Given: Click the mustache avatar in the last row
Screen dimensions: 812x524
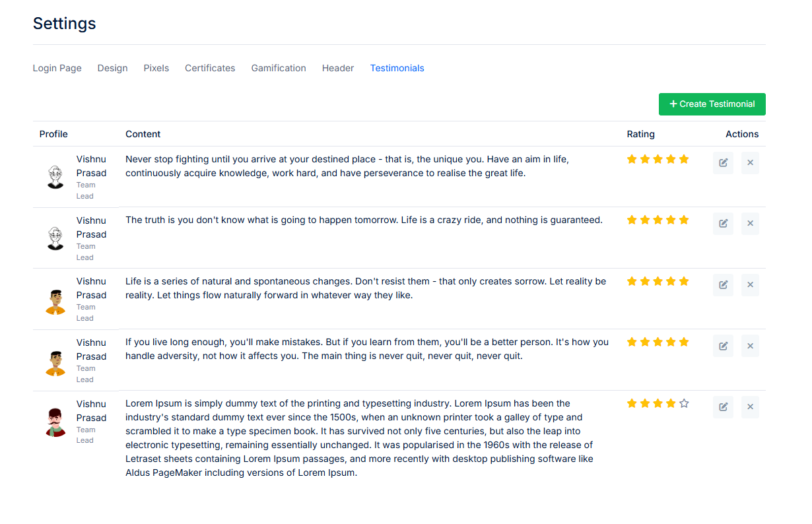Looking at the screenshot, I should pos(55,422).
